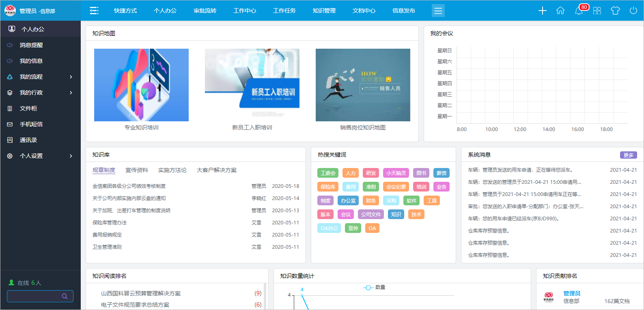Switch to the 宣传资料 tab
Screen dimensions: 644x310
(x=137, y=170)
